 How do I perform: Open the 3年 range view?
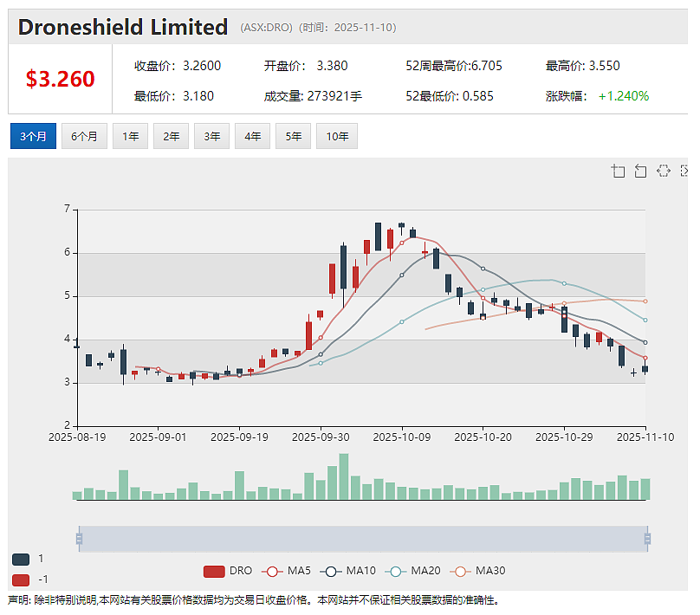coord(211,136)
